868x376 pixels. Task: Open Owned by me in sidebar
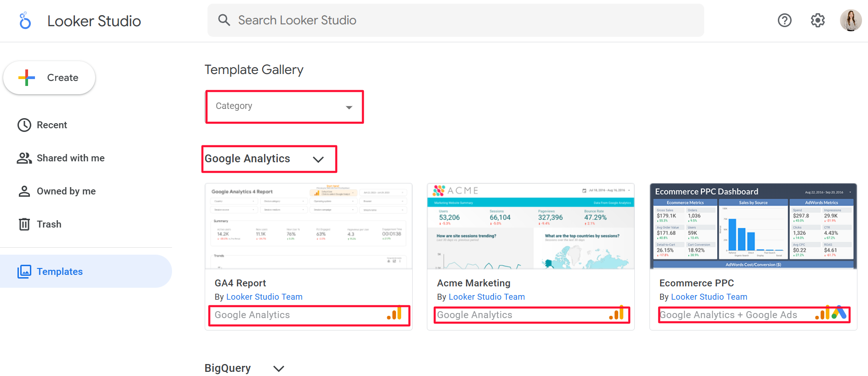[x=86, y=191]
